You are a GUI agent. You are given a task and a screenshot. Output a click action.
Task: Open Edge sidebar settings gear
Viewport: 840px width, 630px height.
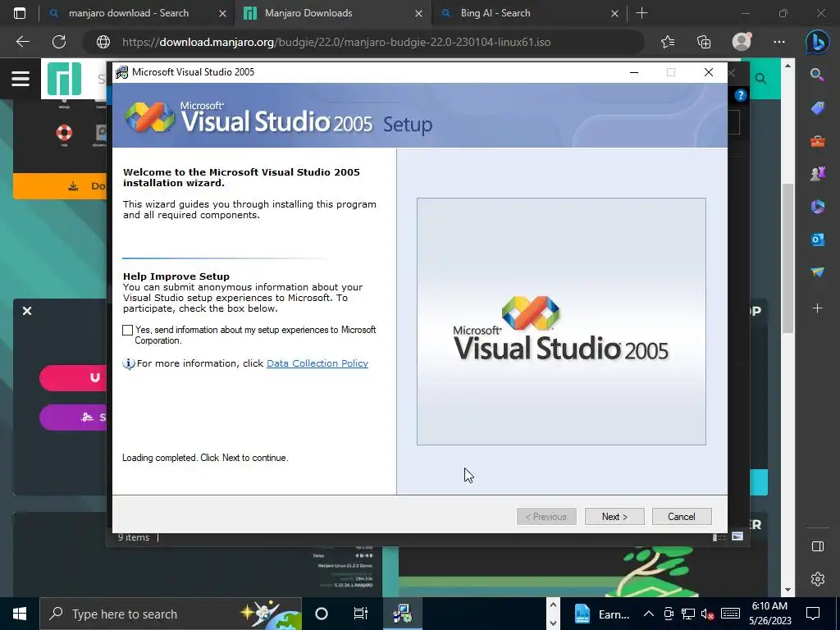818,579
